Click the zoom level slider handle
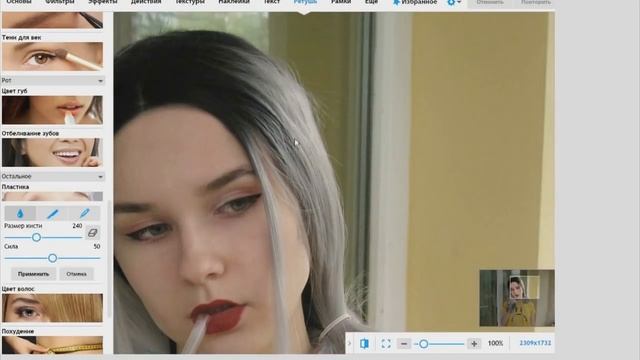Viewport: 640px width, 360px height. point(424,344)
